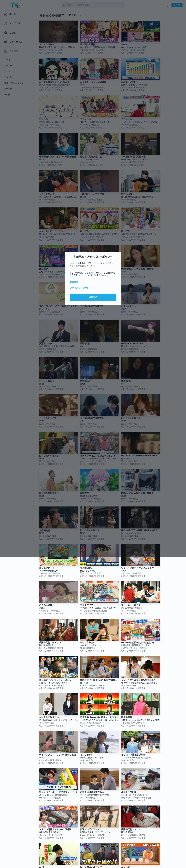186x868 pixels.
Task: Click the TV icon beside リアルタイム
Action: coord(6,42)
